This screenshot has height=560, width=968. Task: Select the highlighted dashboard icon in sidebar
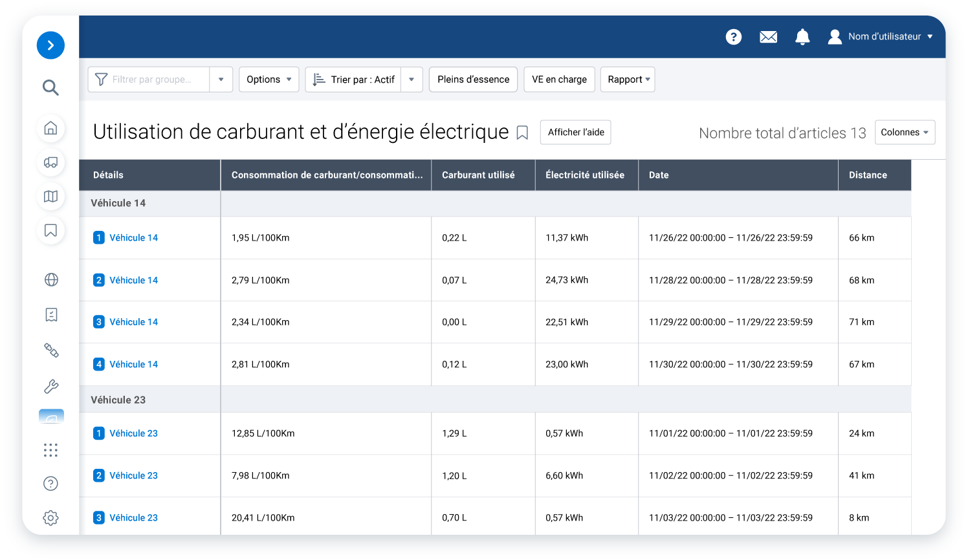pyautogui.click(x=50, y=417)
